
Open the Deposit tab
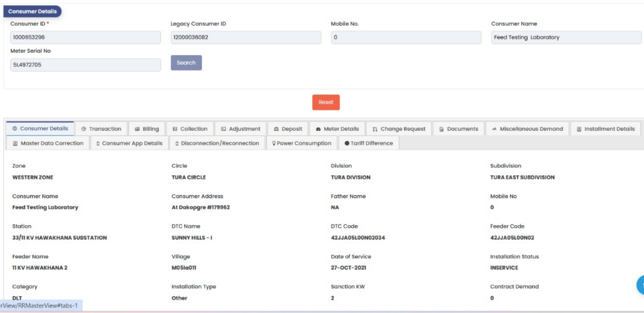288,129
